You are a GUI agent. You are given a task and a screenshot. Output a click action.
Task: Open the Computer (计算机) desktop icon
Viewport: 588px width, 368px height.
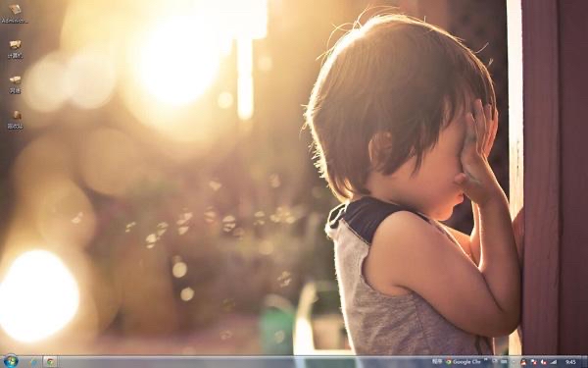click(15, 49)
